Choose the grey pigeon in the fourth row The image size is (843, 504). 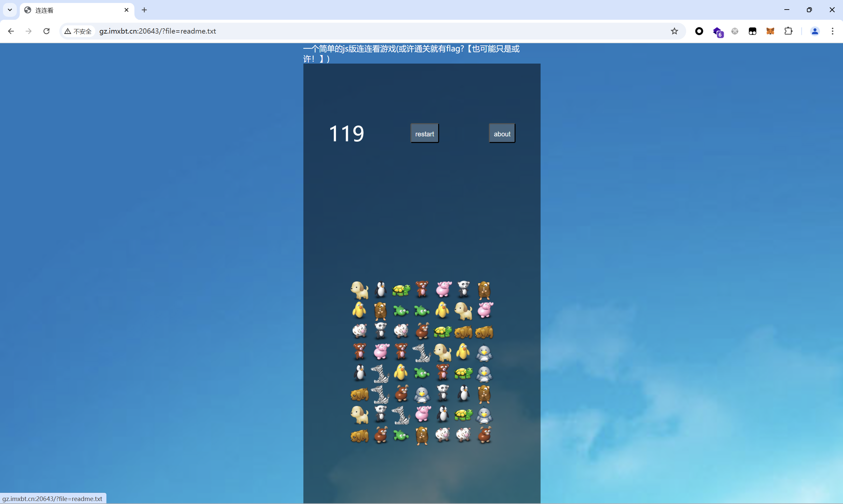[484, 353]
